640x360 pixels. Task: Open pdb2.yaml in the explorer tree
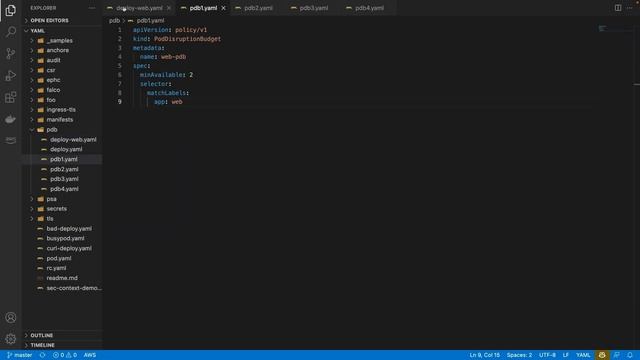pyautogui.click(x=64, y=169)
